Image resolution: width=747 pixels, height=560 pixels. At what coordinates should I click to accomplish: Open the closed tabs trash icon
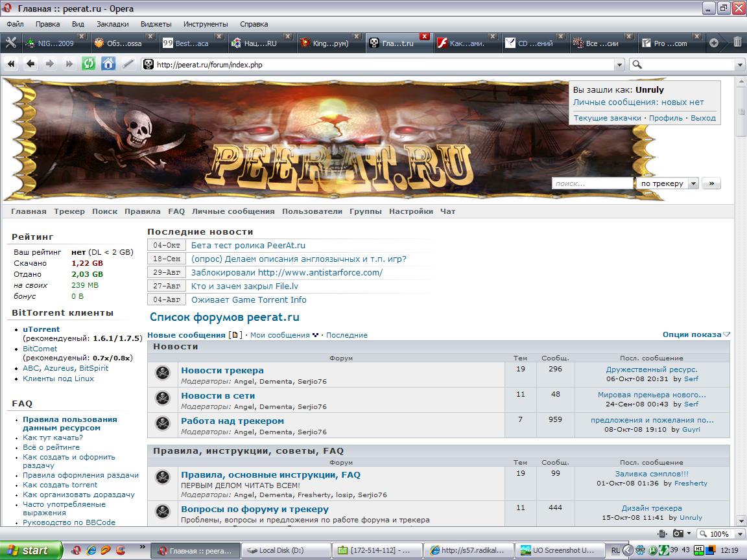[737, 42]
